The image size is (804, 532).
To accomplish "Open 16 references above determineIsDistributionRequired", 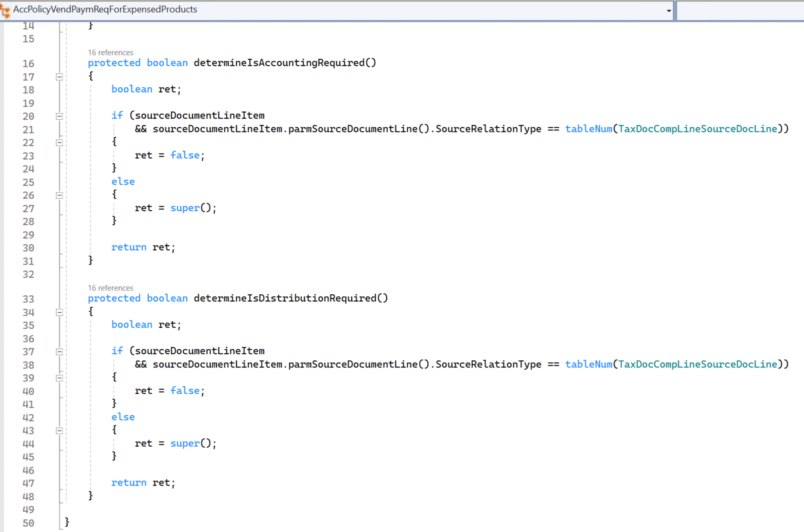I will 110,288.
